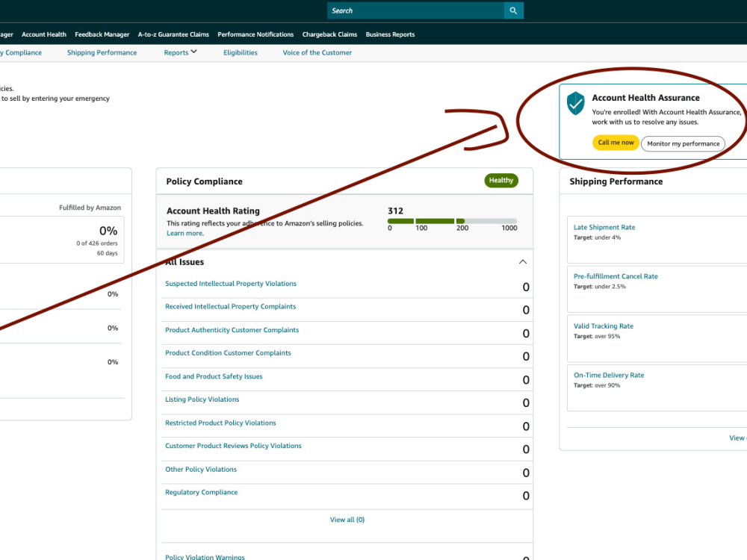Screen dimensions: 747x560
Task: Click the search magnifier icon button
Action: tap(513, 10)
